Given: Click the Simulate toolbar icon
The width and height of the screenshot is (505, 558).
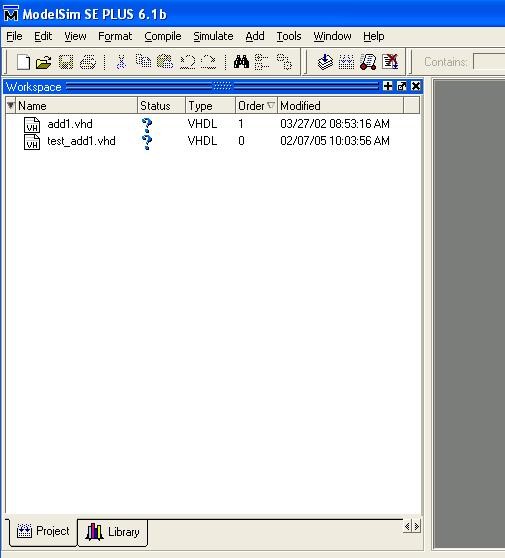Looking at the screenshot, I should 368,62.
